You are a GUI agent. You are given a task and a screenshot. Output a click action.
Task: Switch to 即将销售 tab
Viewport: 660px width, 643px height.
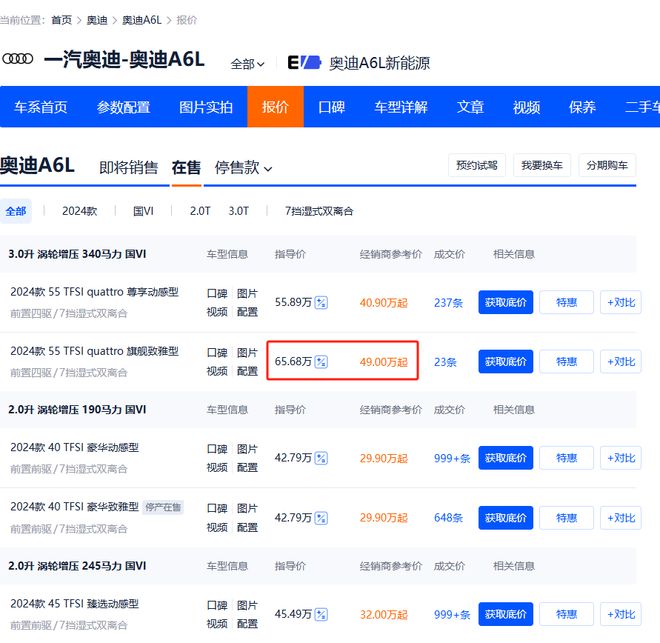(x=128, y=167)
